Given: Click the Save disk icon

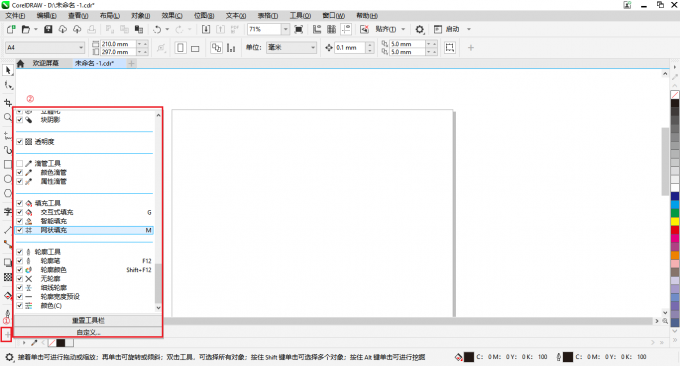Looking at the screenshot, I should [x=48, y=29].
